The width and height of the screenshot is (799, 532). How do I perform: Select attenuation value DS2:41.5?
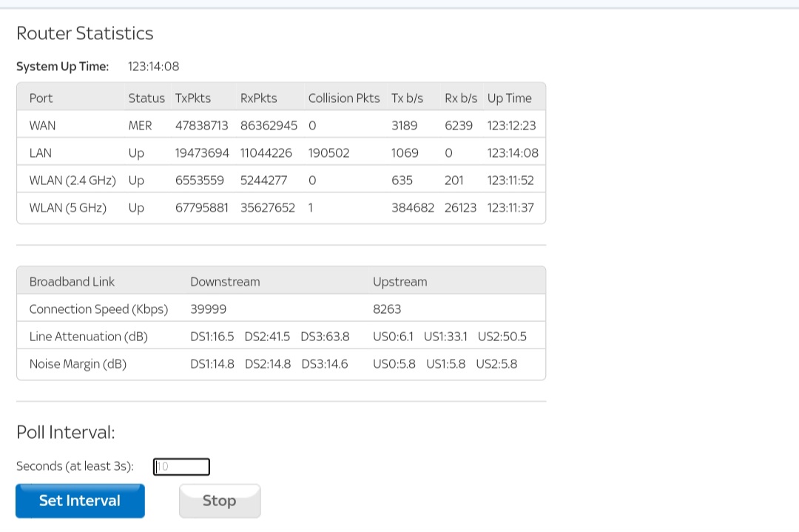(x=267, y=337)
